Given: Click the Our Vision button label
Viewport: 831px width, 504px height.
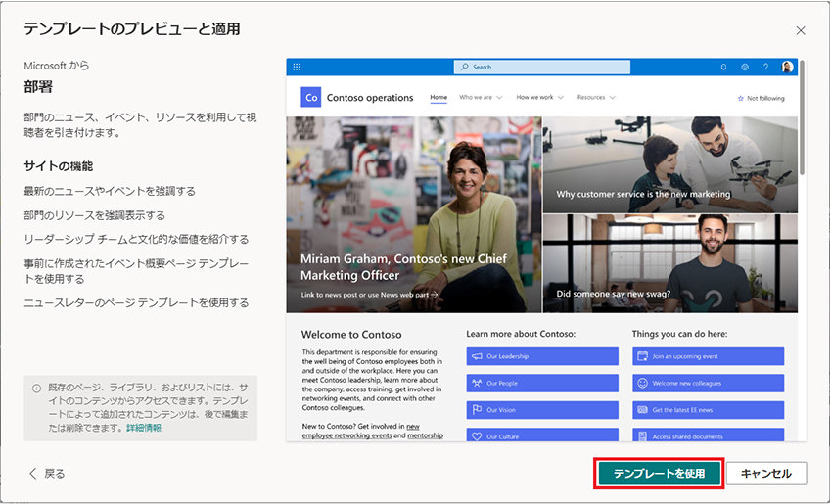Looking at the screenshot, I should coord(501,410).
